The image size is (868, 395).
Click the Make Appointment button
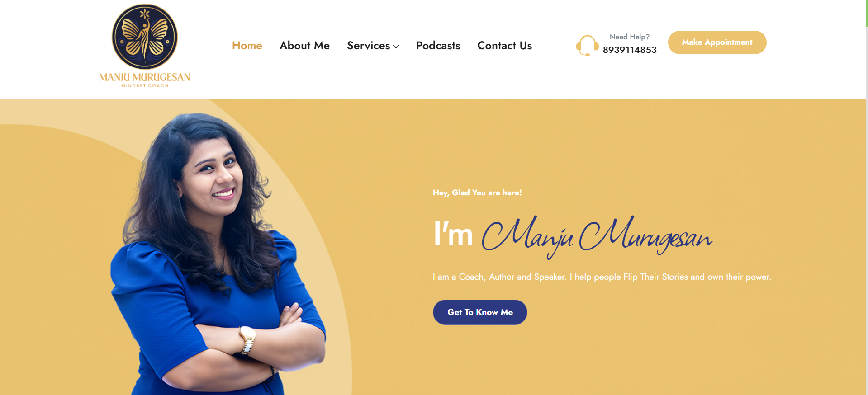click(x=717, y=42)
